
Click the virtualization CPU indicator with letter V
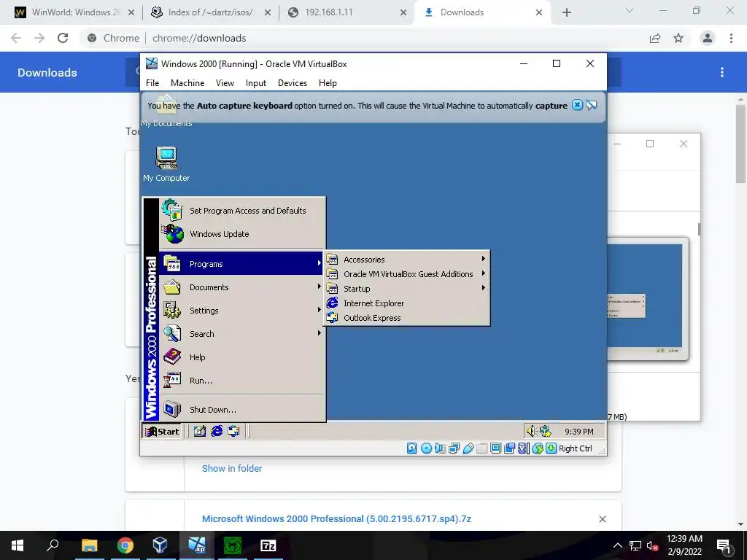point(524,448)
